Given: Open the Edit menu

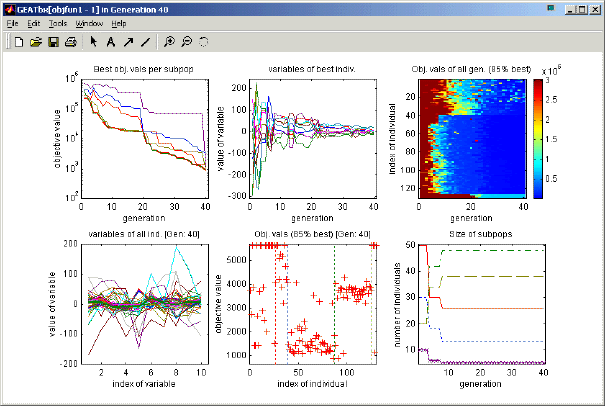Looking at the screenshot, I should click(x=34, y=22).
